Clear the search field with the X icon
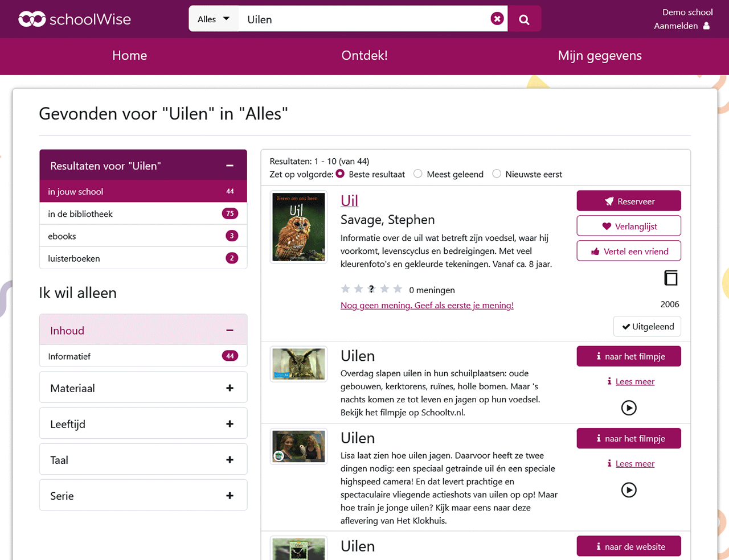729x560 pixels. [497, 18]
